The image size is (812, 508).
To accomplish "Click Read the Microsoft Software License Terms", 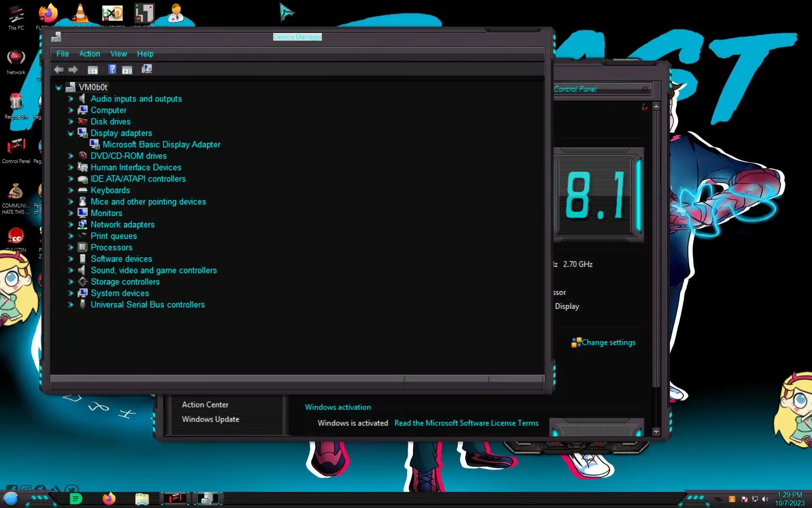I will pyautogui.click(x=466, y=423).
